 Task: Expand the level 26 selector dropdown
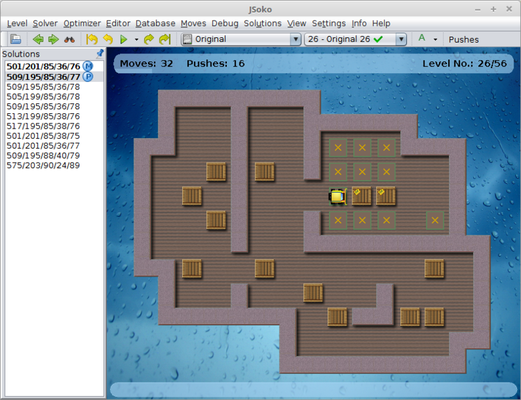[x=401, y=39]
